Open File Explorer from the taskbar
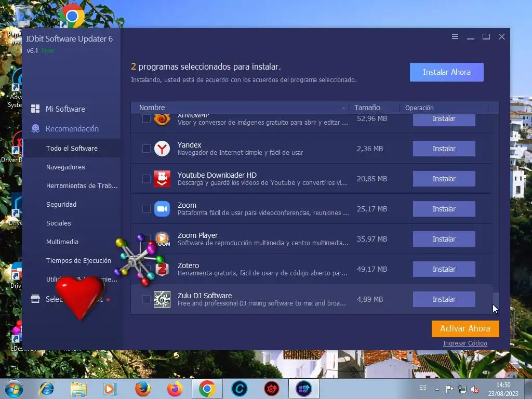 tap(78, 389)
